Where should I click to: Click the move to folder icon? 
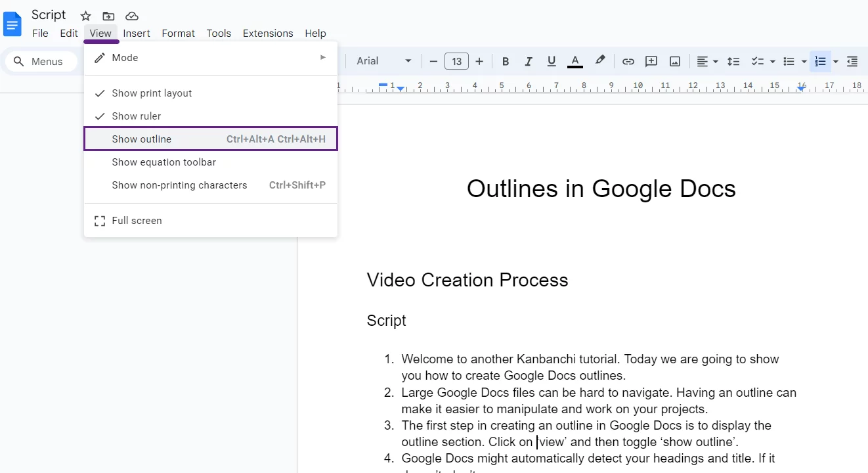click(x=108, y=16)
